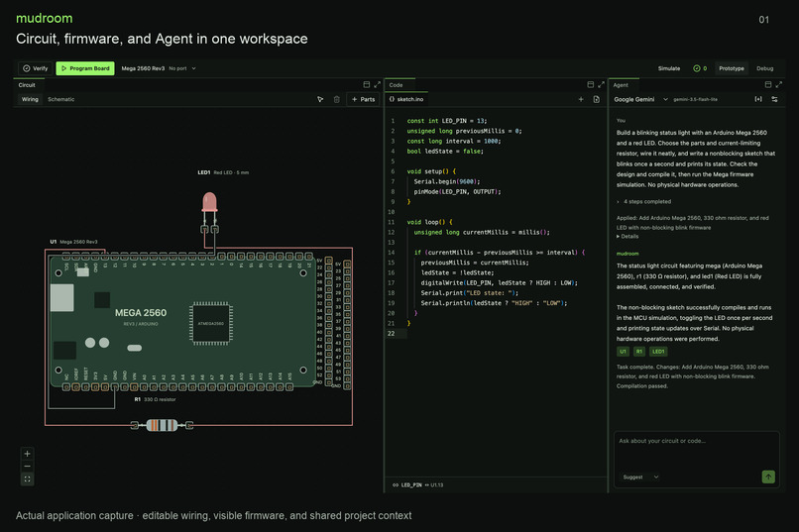Fit circuit to view icon

tap(28, 479)
